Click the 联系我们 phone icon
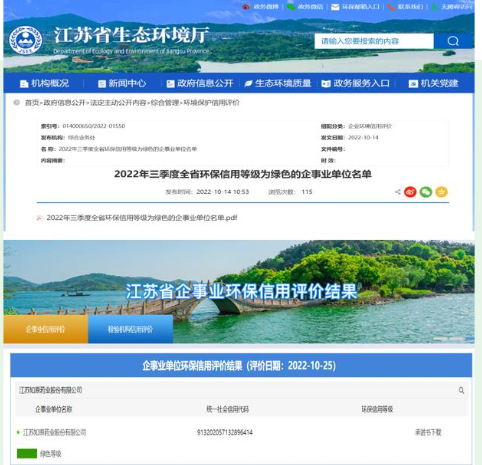482x465 pixels. click(392, 7)
